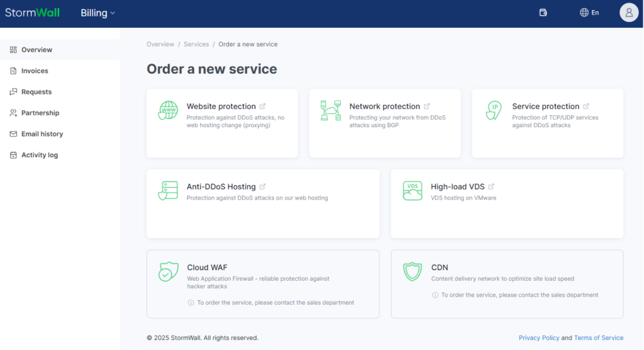Click the Website protection globe icon
The height and width of the screenshot is (350, 644).
(168, 111)
